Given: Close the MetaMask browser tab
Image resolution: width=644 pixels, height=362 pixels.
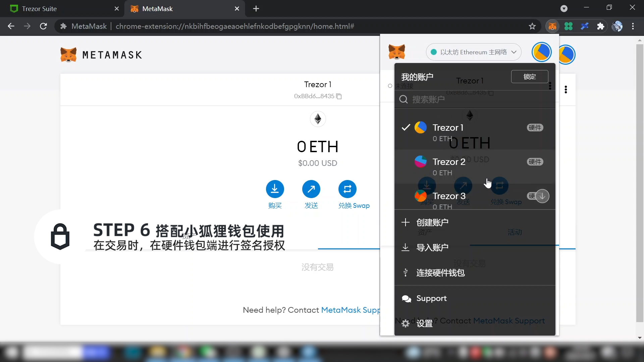Looking at the screenshot, I should pos(237,9).
